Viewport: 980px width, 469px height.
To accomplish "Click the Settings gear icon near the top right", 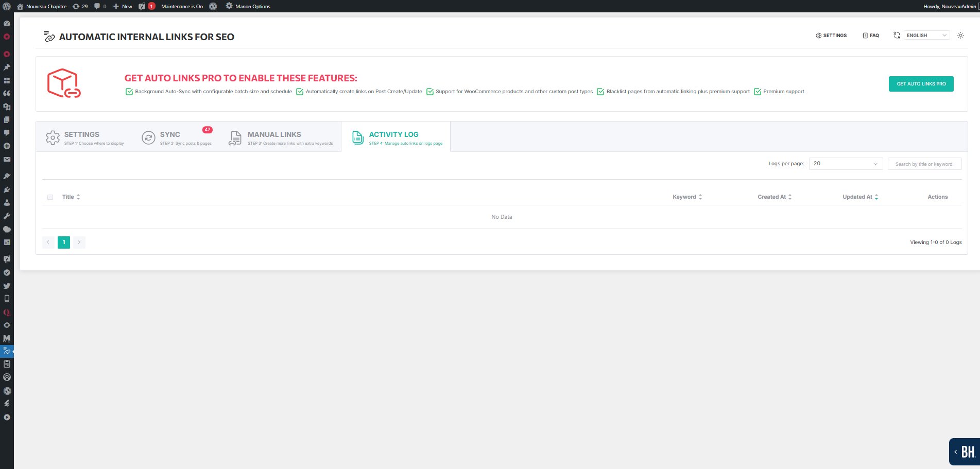I will click(x=831, y=36).
